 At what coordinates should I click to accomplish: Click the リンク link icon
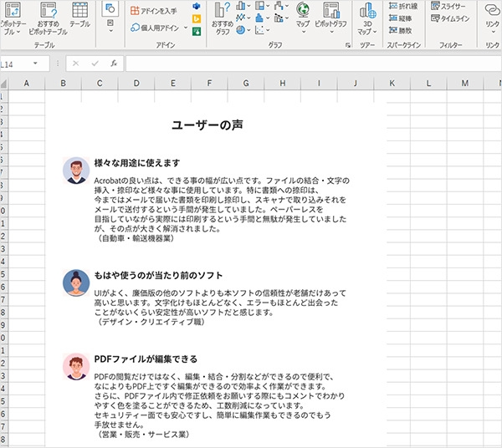pos(492,10)
